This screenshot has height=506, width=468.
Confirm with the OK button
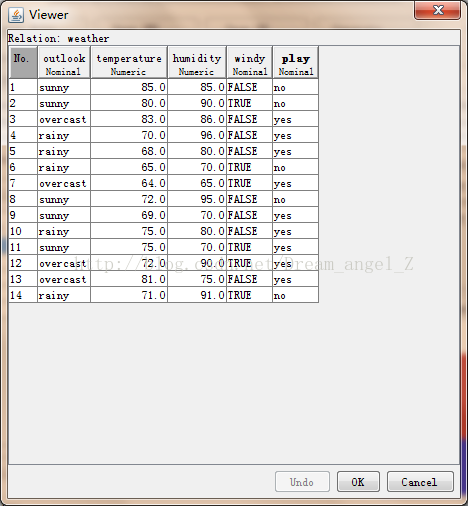click(358, 482)
